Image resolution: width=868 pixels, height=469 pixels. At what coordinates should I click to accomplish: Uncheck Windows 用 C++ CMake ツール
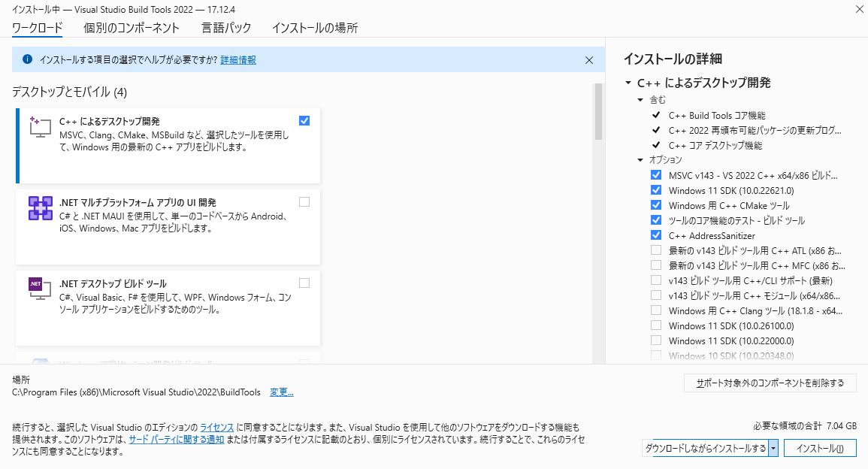point(656,205)
